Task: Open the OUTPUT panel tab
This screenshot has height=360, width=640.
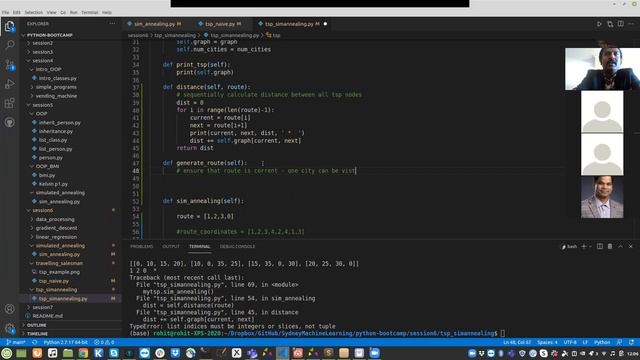Action: (x=171, y=246)
